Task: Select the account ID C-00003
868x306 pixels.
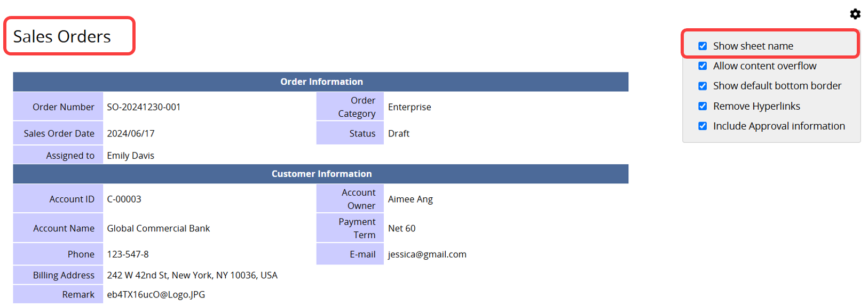Action: [x=124, y=199]
